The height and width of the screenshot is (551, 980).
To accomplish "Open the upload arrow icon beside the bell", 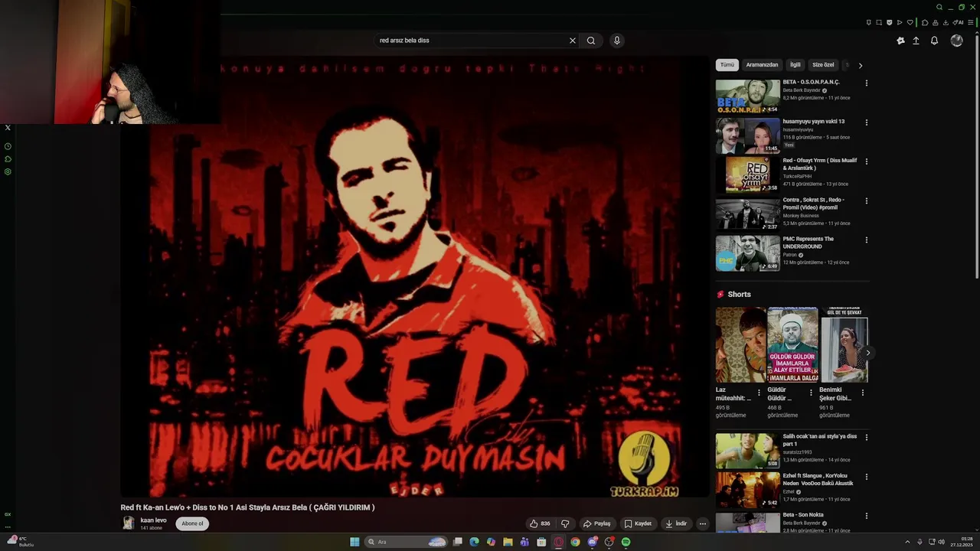I will (916, 41).
